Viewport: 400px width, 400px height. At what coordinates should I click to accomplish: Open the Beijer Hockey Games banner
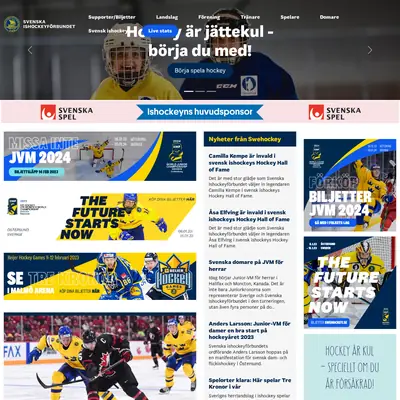coord(100,276)
